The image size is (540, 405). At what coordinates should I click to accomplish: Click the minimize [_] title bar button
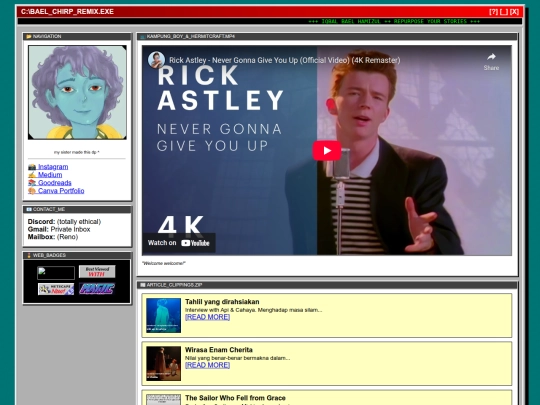pos(504,12)
